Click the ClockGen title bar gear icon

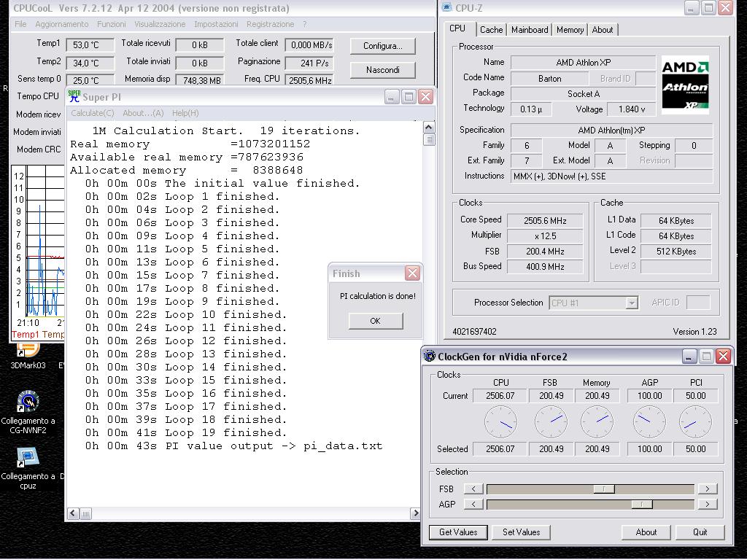pyautogui.click(x=429, y=356)
